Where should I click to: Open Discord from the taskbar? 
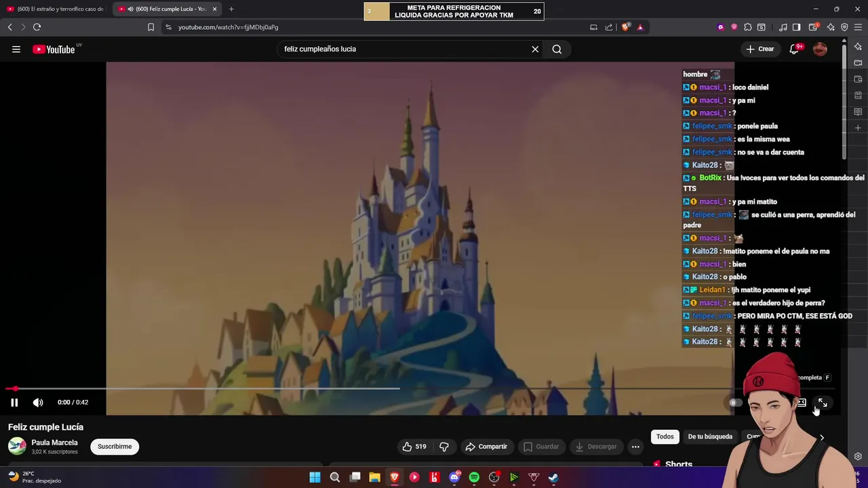click(454, 477)
